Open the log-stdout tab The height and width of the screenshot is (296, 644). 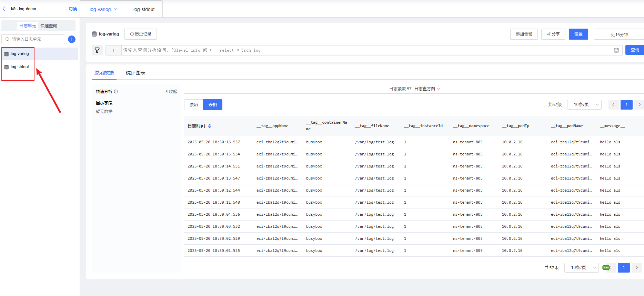point(144,9)
